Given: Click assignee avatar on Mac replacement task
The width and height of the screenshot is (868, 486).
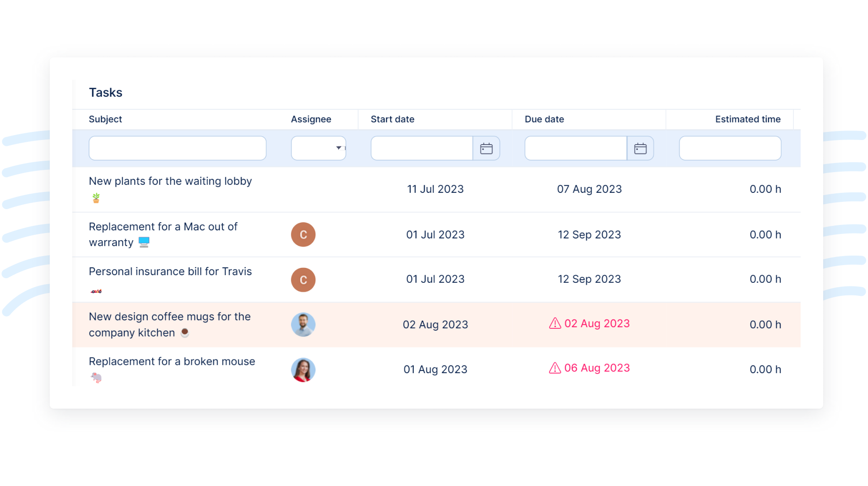Looking at the screenshot, I should point(303,234).
